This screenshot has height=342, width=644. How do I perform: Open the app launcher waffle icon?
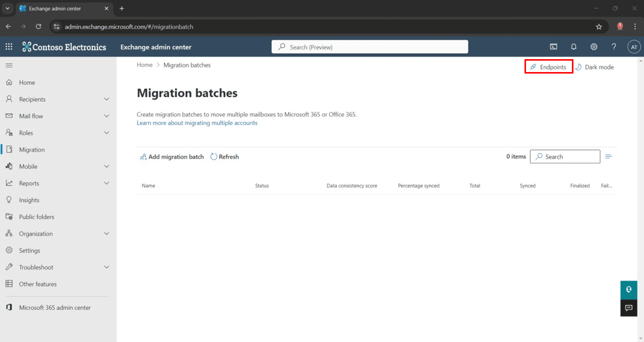pyautogui.click(x=9, y=47)
